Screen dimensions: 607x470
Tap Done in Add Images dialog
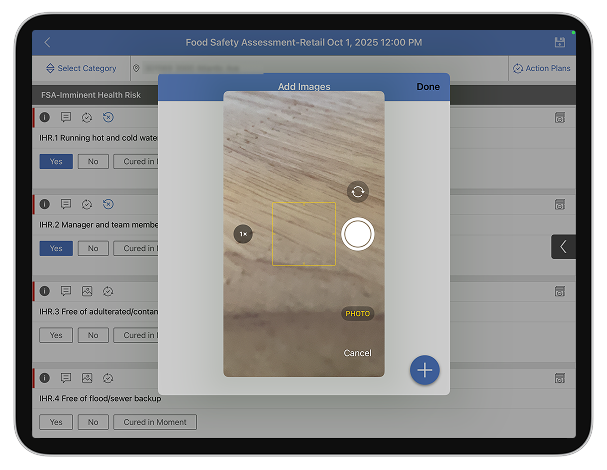coord(428,87)
